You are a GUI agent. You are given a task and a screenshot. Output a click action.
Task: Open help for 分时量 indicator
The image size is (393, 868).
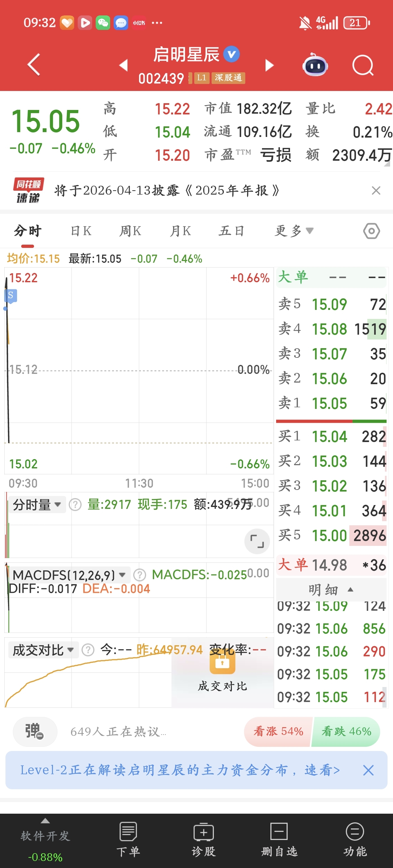[x=75, y=505]
